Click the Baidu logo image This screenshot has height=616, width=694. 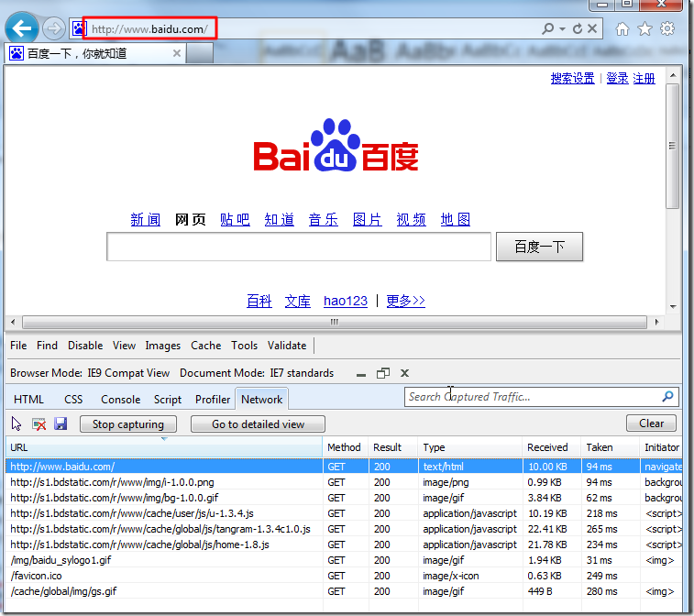pyautogui.click(x=336, y=145)
